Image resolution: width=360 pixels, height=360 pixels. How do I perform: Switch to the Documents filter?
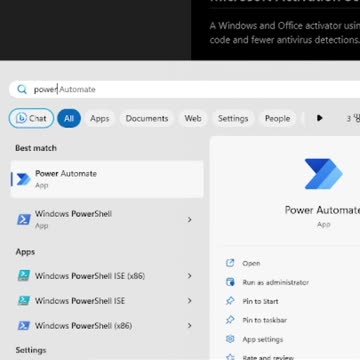point(147,118)
